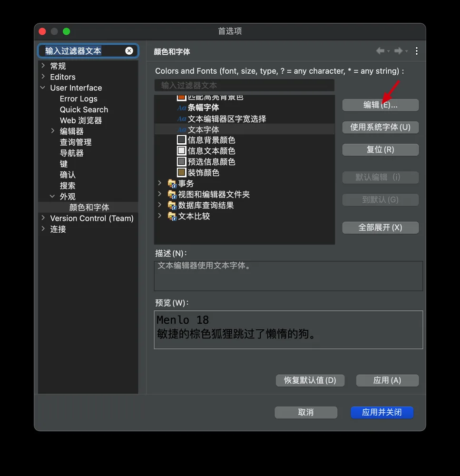Image resolution: width=460 pixels, height=476 pixels.
Task: Click the 文本比较 folder icon
Action: (172, 217)
